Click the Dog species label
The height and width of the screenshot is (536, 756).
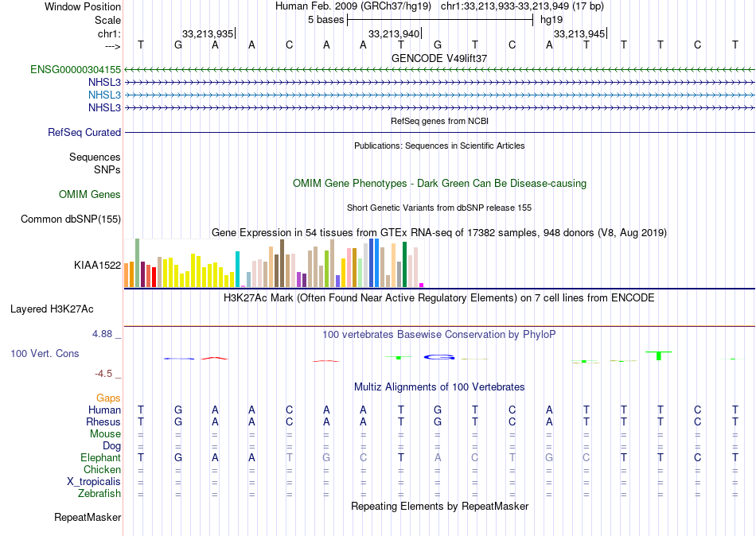click(111, 446)
